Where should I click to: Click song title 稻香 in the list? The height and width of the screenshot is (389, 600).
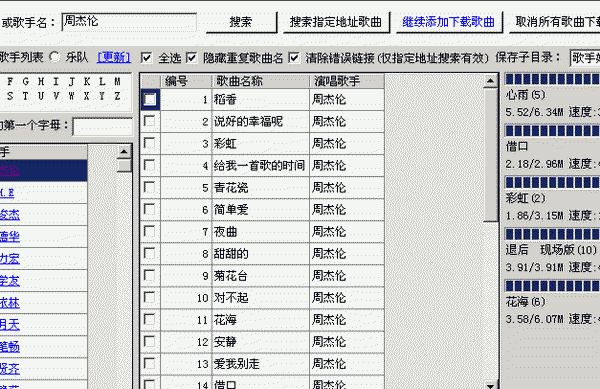225,100
